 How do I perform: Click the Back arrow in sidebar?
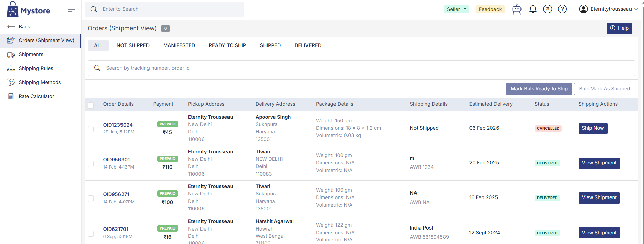11,27
